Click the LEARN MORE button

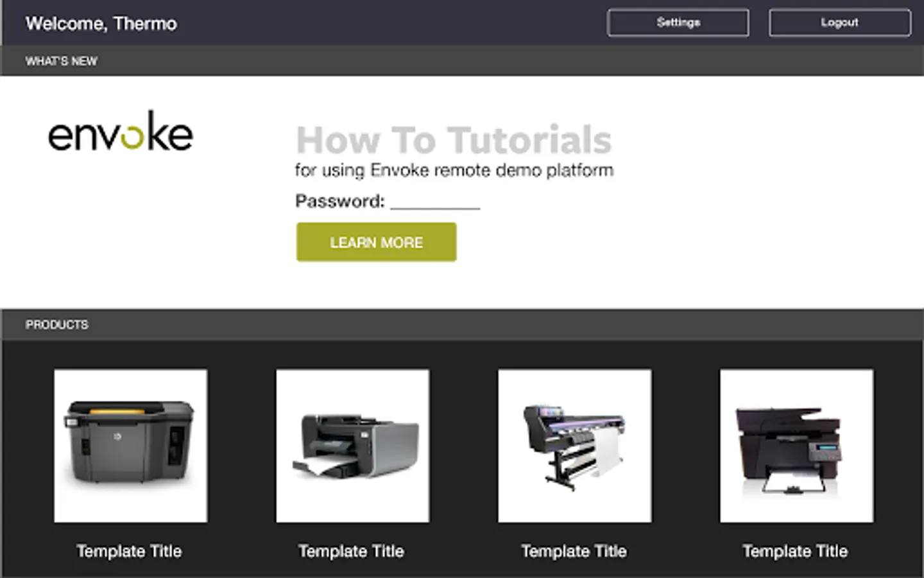(x=376, y=242)
